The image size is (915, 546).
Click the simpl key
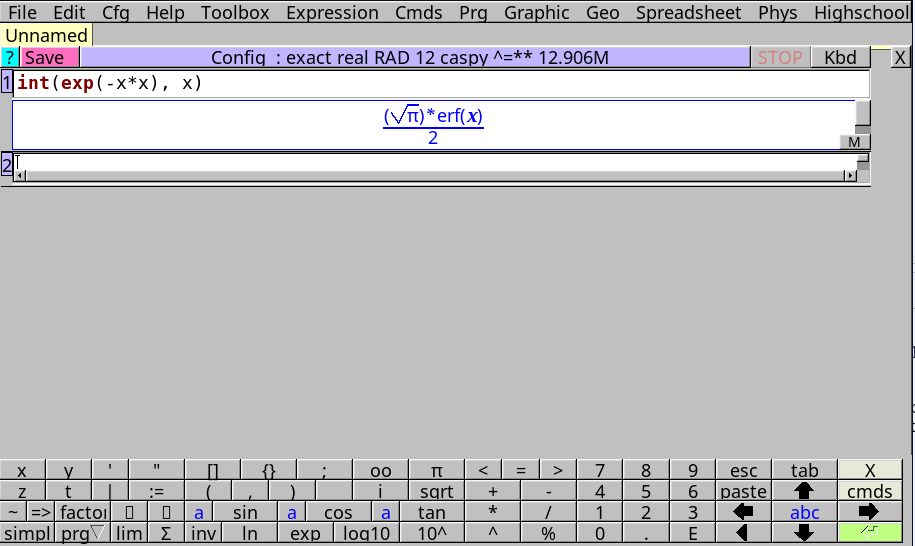point(27,533)
